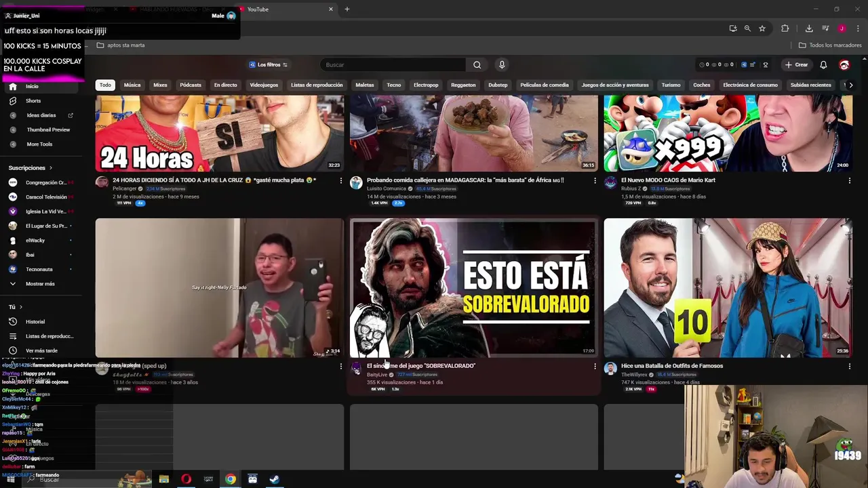Open Shorts from the sidebar
868x488 pixels.
point(33,101)
